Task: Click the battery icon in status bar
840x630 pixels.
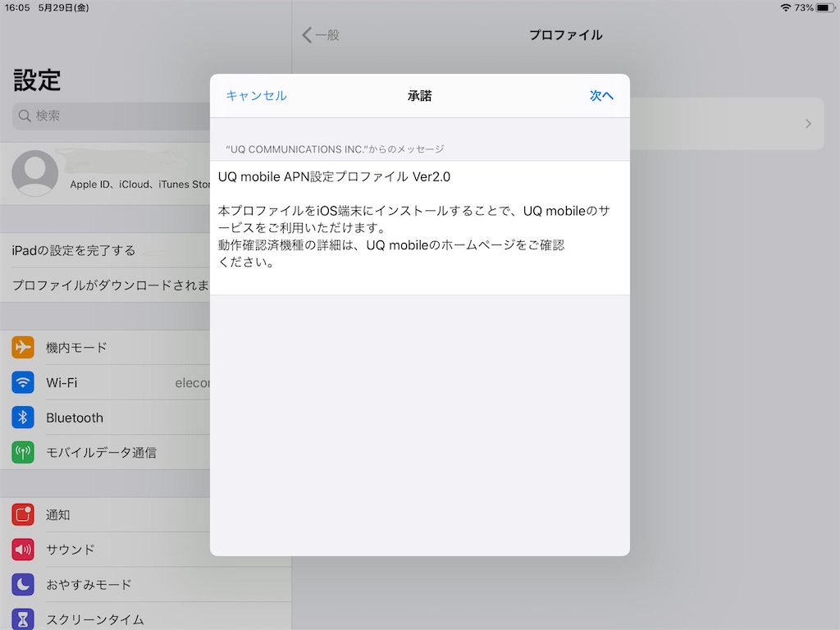Action: (x=825, y=7)
